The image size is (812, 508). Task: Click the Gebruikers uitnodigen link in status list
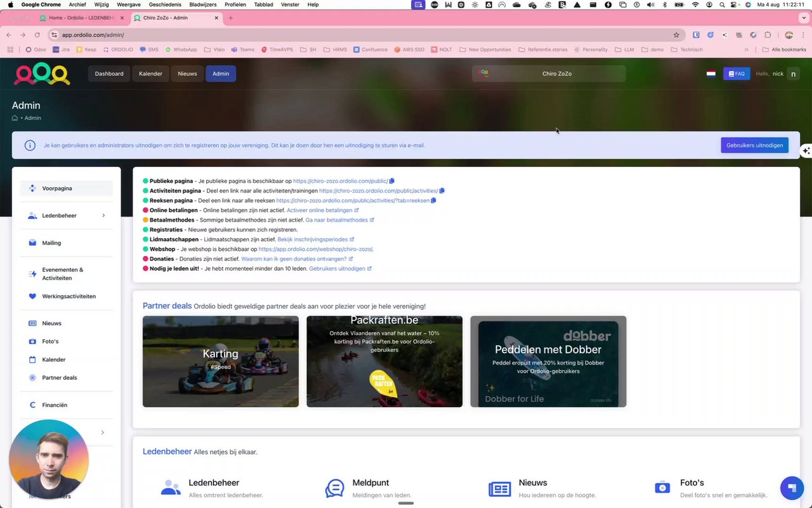[340, 269]
